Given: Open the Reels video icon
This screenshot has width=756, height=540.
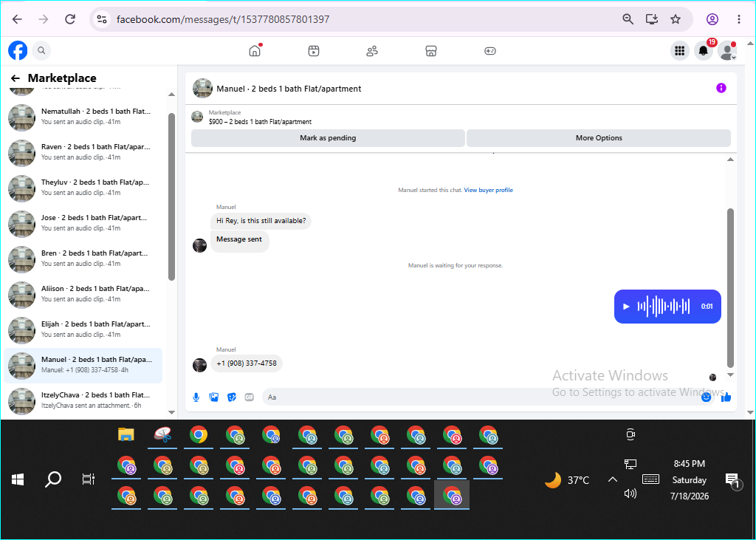Looking at the screenshot, I should [313, 51].
